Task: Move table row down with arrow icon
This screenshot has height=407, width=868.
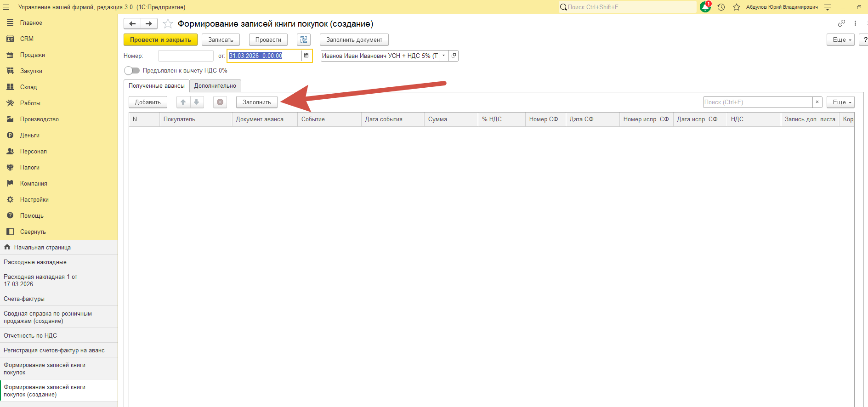Action: (x=197, y=102)
